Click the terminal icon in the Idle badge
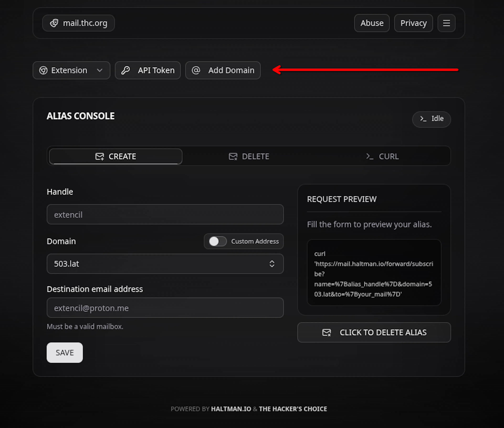 pyautogui.click(x=423, y=119)
